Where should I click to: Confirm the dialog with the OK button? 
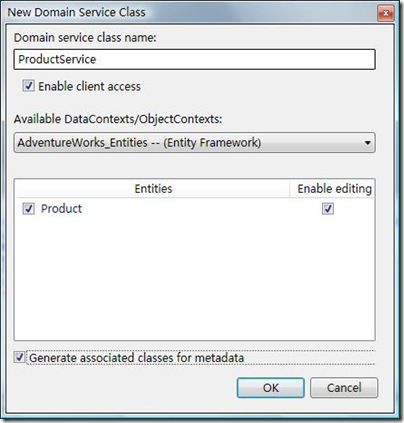(271, 388)
